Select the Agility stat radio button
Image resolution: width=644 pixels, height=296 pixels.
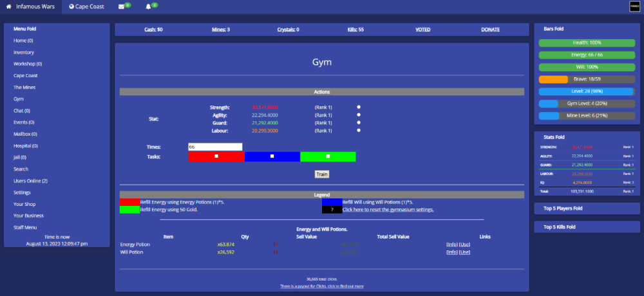[359, 115]
